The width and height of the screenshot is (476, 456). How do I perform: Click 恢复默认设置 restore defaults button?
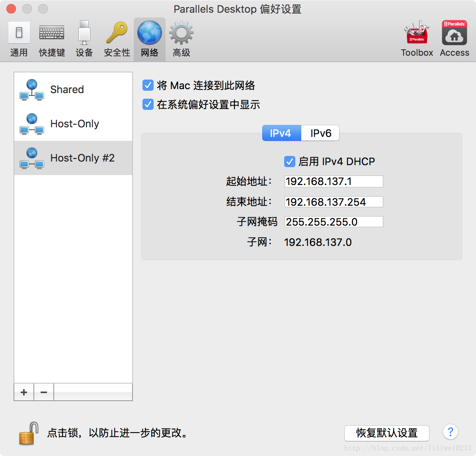click(x=387, y=433)
